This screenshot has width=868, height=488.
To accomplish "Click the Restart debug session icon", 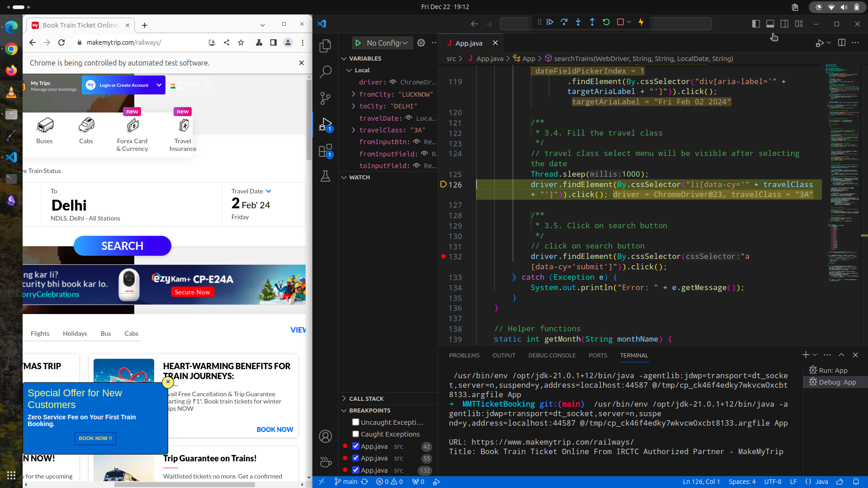I will (x=606, y=22).
